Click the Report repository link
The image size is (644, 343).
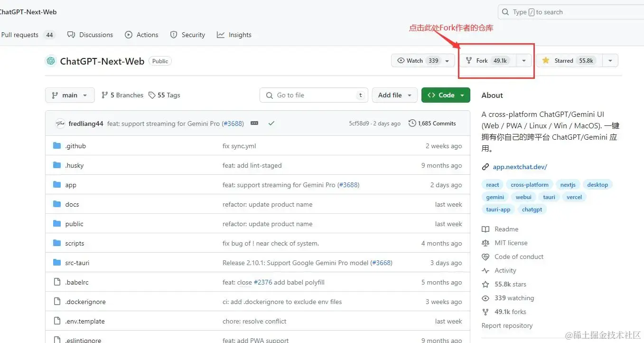507,325
